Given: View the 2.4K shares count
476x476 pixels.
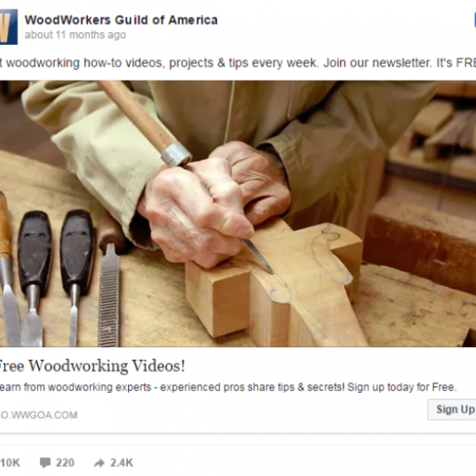Looking at the screenshot, I should click(x=121, y=463).
